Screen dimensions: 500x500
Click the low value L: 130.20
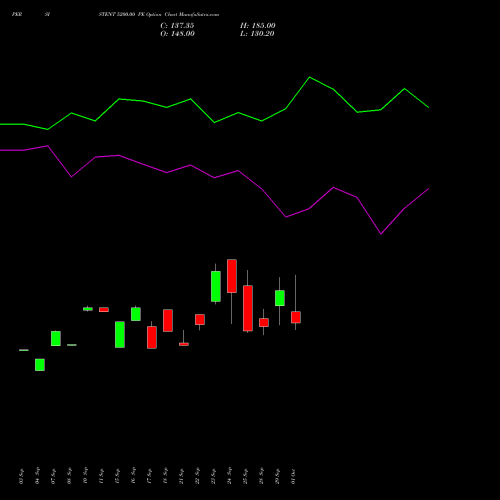[257, 34]
